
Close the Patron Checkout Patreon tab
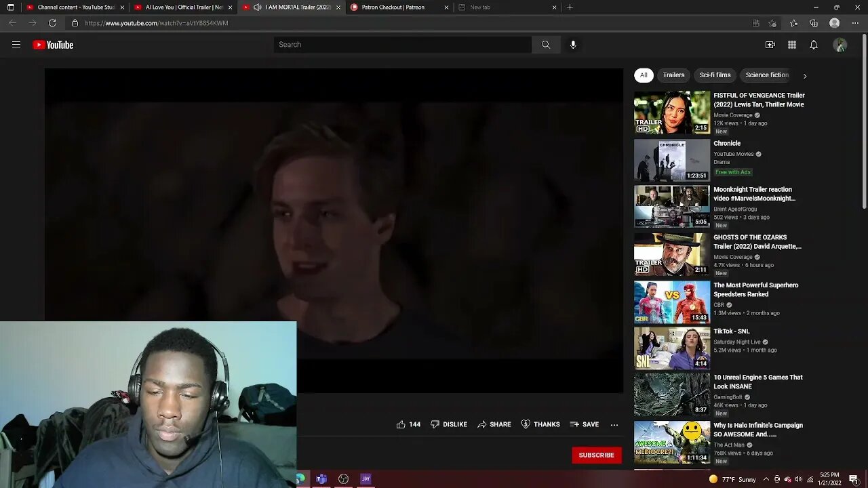pos(446,7)
